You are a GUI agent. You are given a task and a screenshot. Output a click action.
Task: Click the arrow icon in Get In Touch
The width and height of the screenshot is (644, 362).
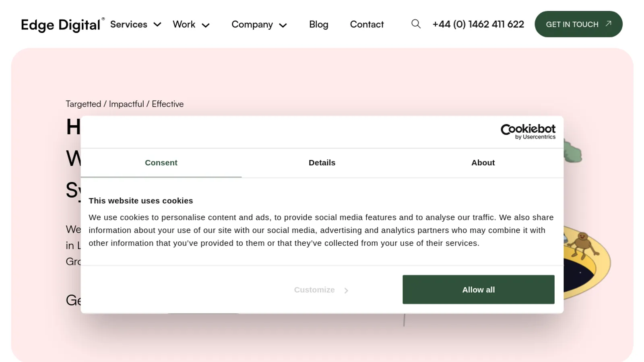(x=609, y=24)
